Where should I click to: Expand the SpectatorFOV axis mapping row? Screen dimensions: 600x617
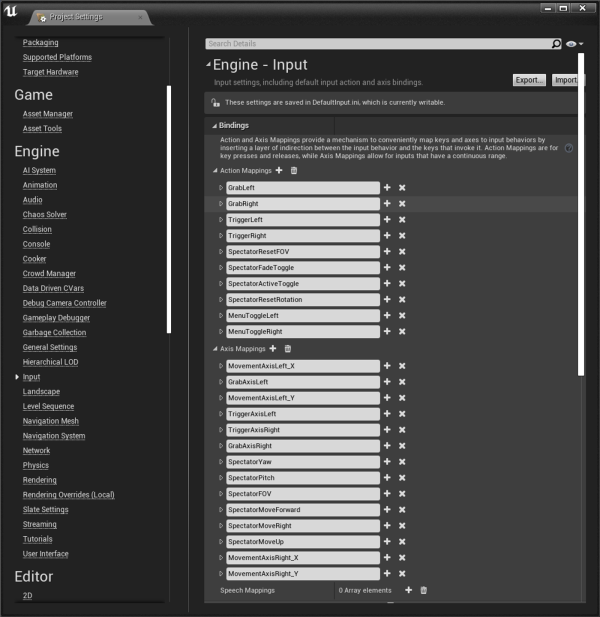pos(221,493)
